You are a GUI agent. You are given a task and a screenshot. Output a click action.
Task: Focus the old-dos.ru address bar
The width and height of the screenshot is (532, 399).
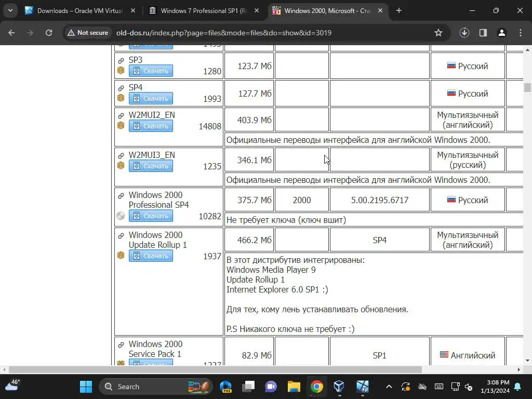pyautogui.click(x=224, y=33)
